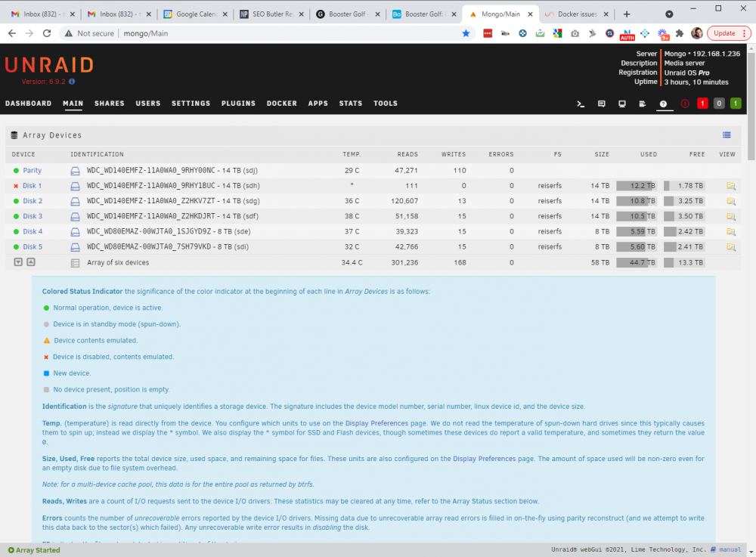The image size is (756, 557).
Task: Browse Disk 1 contents via folder icon
Action: click(x=731, y=186)
